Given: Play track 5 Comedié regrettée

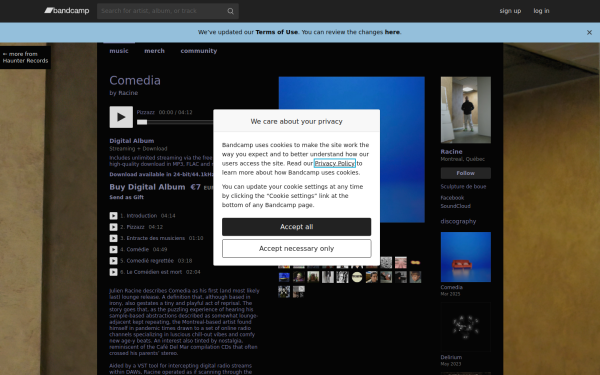Looking at the screenshot, I should pos(114,261).
